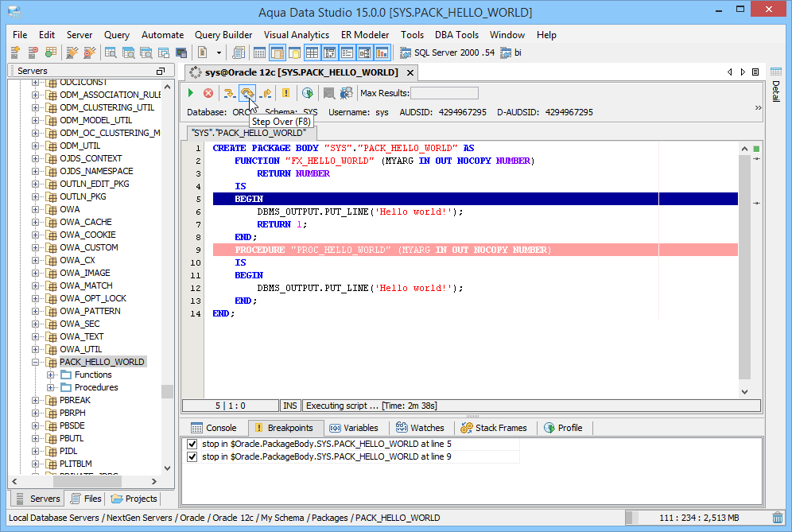Open the DBA Tools menu
This screenshot has width=792, height=532.
[x=456, y=34]
